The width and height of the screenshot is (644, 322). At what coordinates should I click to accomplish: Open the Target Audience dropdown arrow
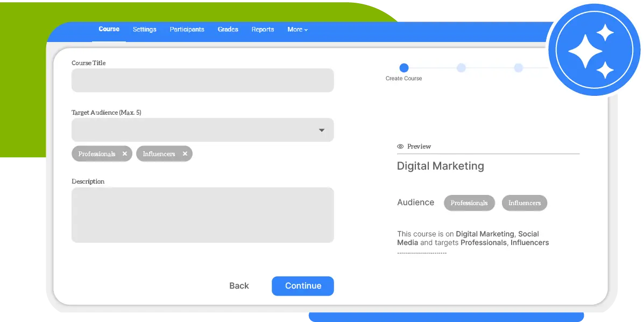[x=321, y=130]
